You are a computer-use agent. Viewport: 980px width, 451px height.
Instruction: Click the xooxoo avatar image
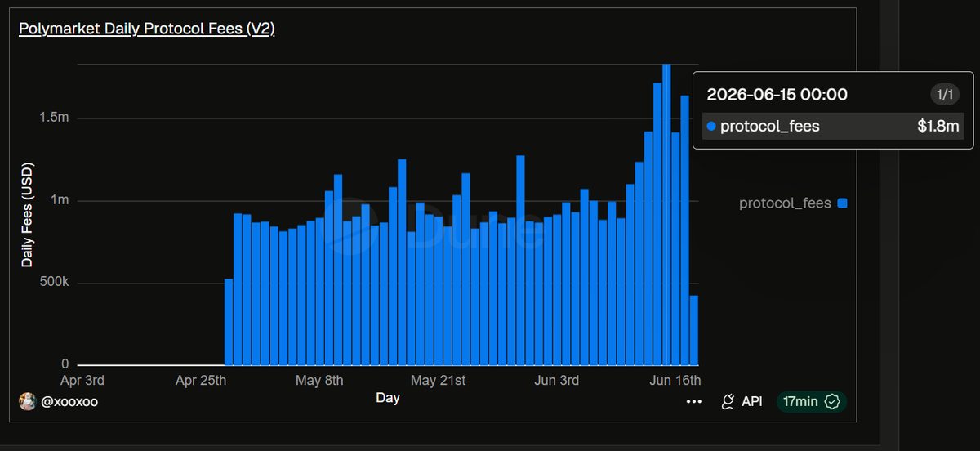click(28, 401)
